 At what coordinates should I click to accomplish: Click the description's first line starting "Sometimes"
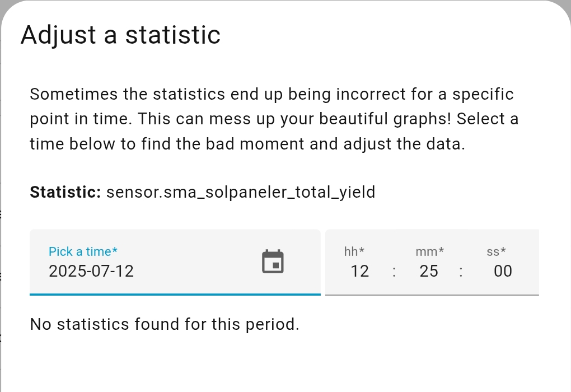pos(272,94)
